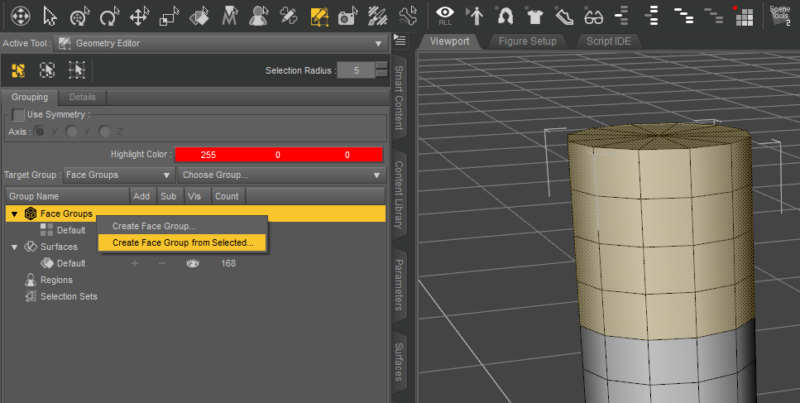Select the Node Selection arrow tool
The image size is (800, 403).
click(49, 16)
